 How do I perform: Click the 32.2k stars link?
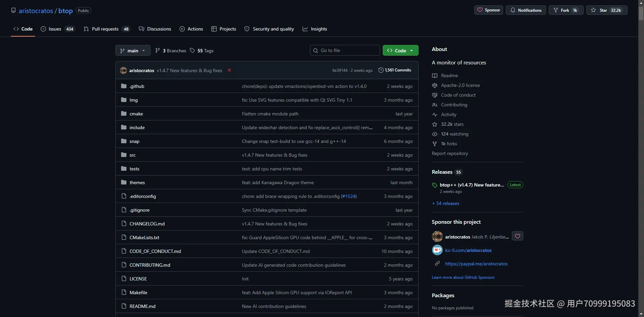point(452,124)
